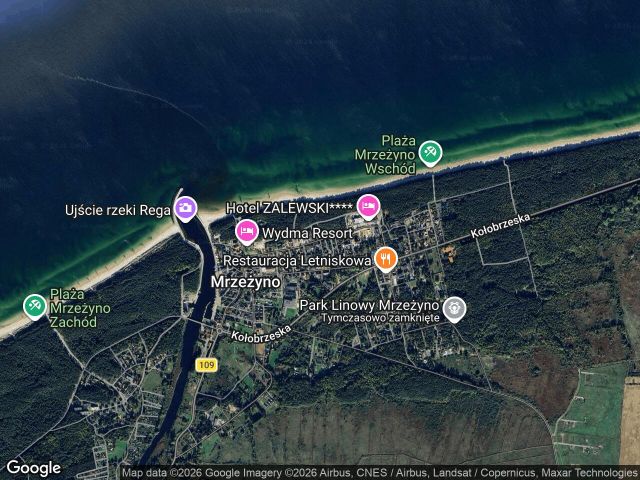Click the 'Plaża Mrzeżyno Zachód' label text
Screen dimensions: 640x480
[80, 308]
